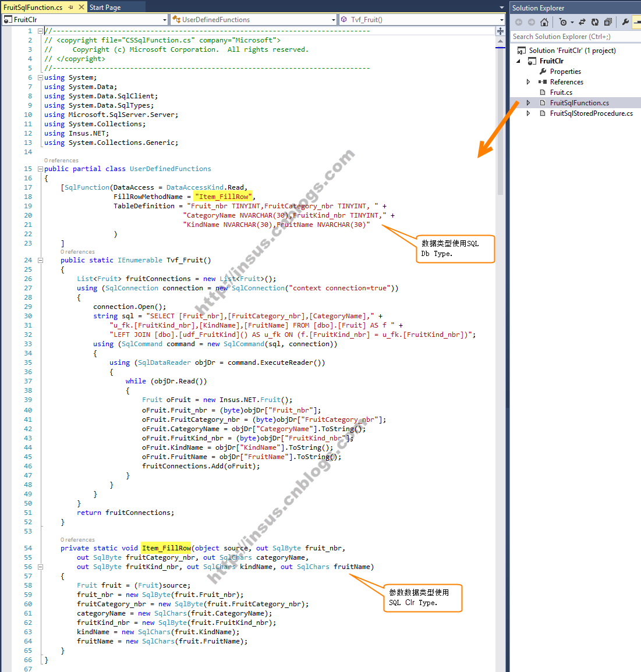The width and height of the screenshot is (641, 672).
Task: Click the editor scroll-up arrow
Action: pos(500,41)
